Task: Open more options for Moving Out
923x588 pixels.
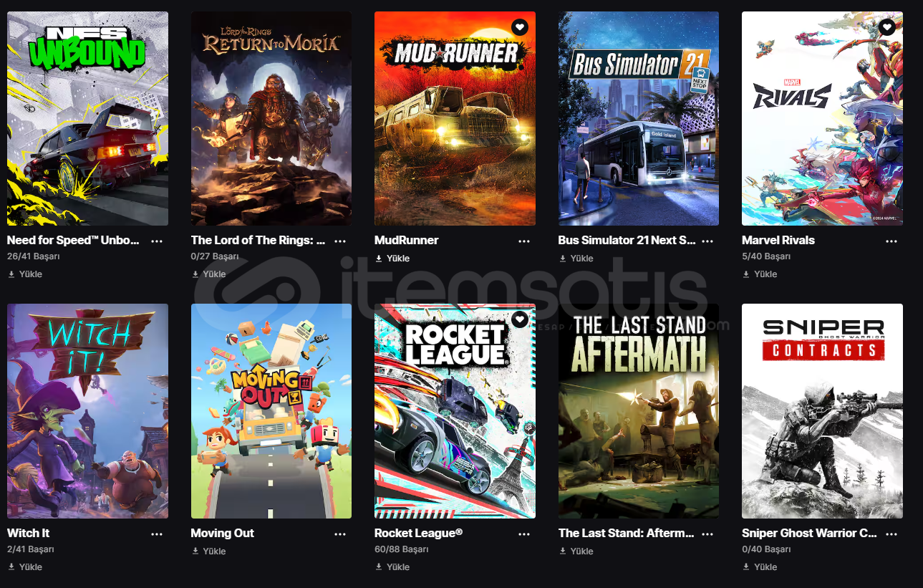Action: point(340,534)
